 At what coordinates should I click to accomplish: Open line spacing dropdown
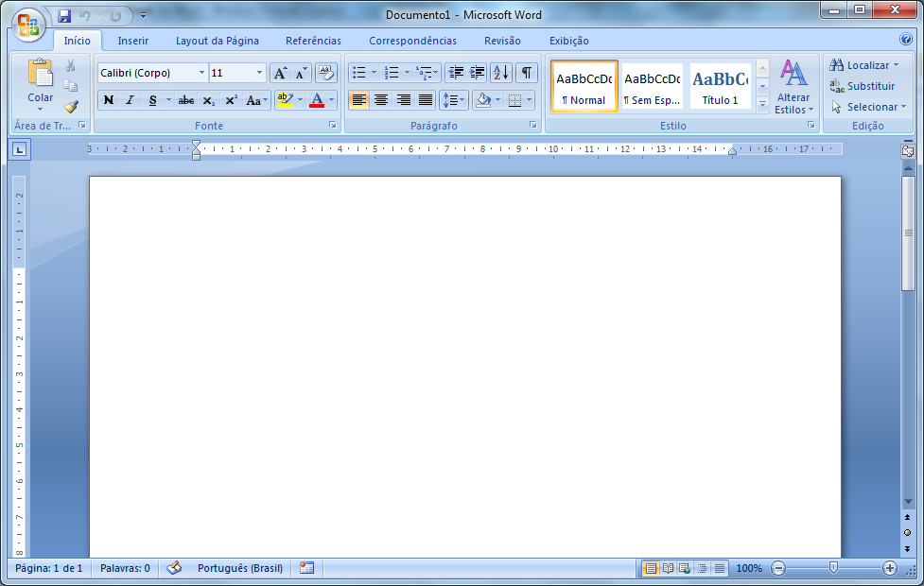click(x=453, y=100)
